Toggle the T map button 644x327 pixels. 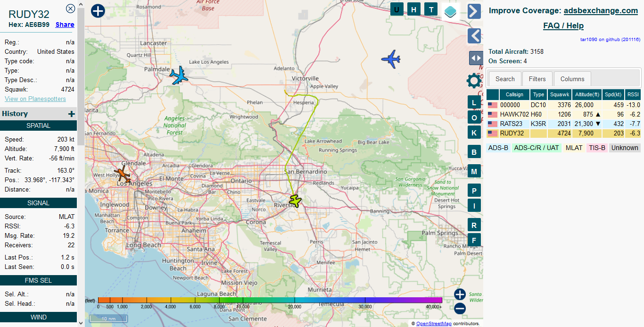(x=431, y=9)
